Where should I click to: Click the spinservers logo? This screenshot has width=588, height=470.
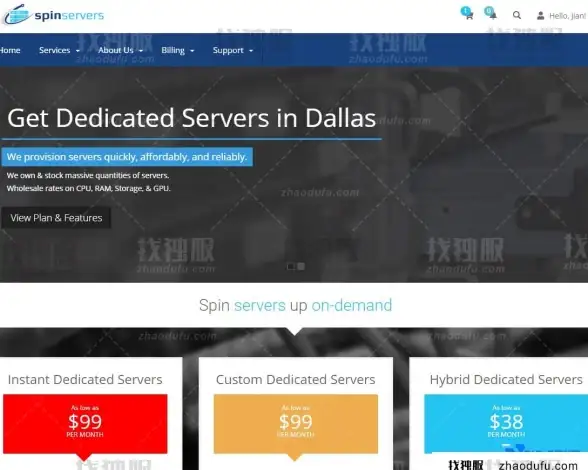point(53,15)
